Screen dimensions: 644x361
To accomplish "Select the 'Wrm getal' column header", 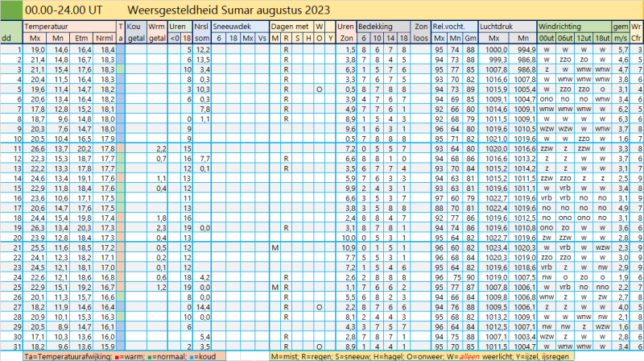I will 157,32.
